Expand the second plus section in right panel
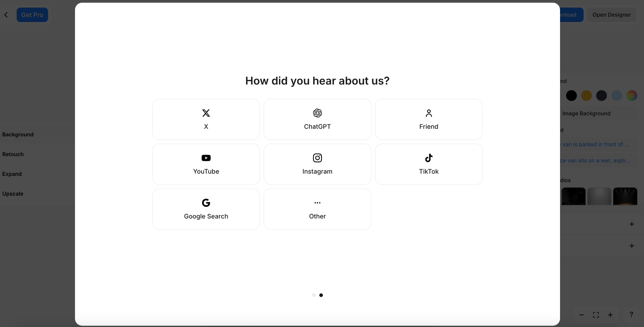This screenshot has height=327, width=644. click(x=632, y=246)
